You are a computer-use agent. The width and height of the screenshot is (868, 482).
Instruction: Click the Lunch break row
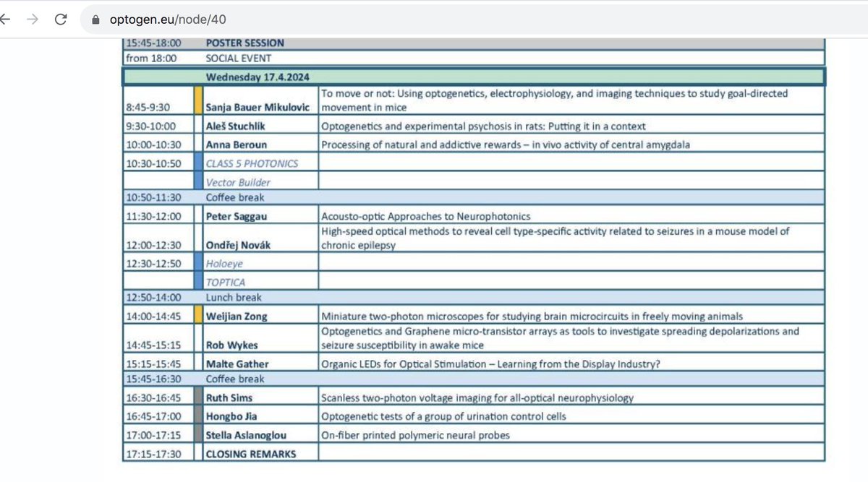click(474, 297)
